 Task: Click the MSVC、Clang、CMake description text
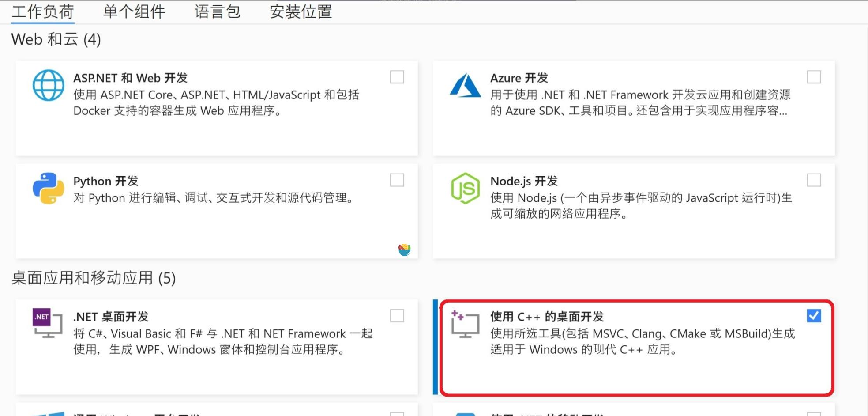pos(643,341)
